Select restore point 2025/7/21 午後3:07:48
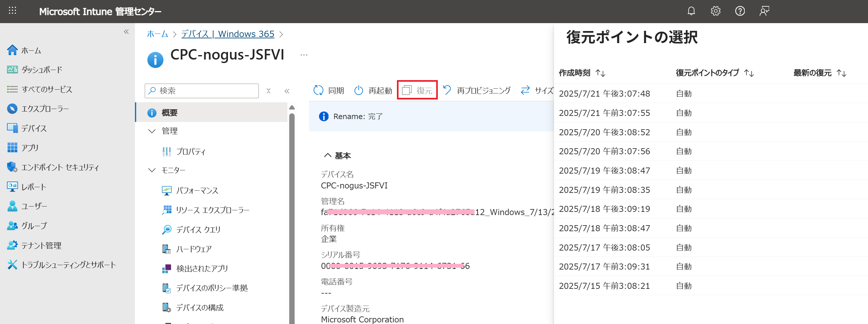The height and width of the screenshot is (324, 868). [x=711, y=94]
